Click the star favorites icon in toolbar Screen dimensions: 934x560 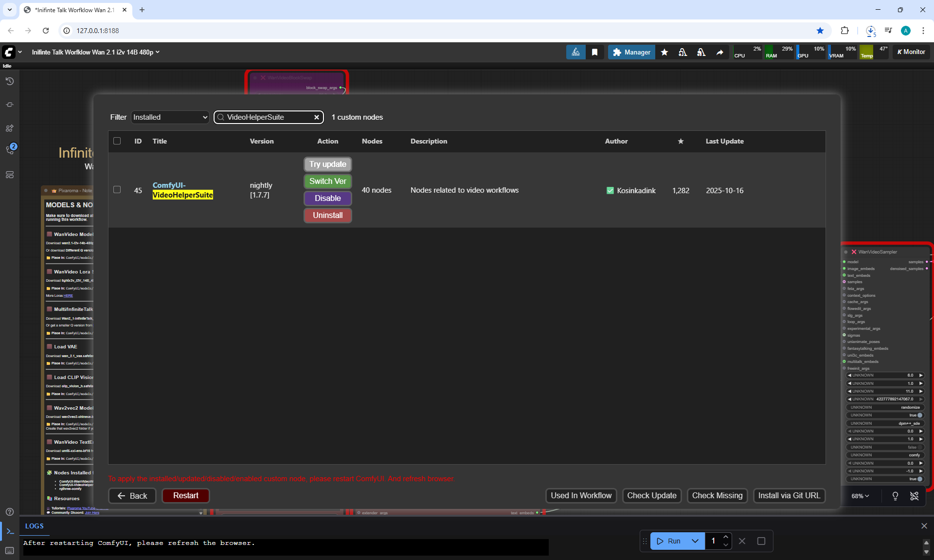tap(664, 52)
